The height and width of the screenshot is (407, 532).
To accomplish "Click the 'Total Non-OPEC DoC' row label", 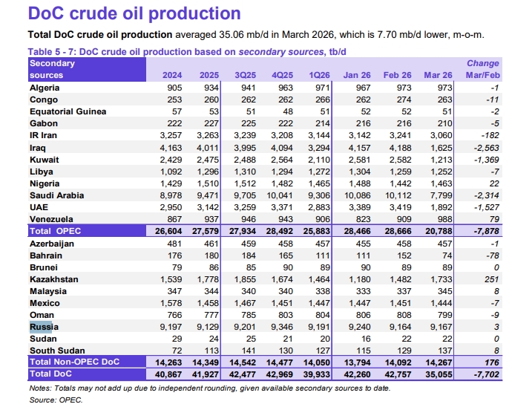I will 76,362.
